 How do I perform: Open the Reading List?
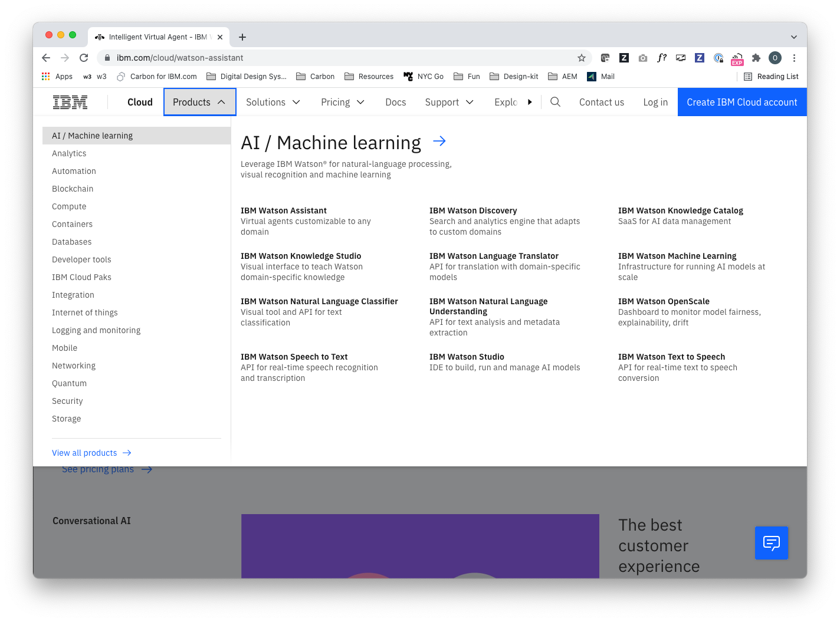click(x=771, y=77)
